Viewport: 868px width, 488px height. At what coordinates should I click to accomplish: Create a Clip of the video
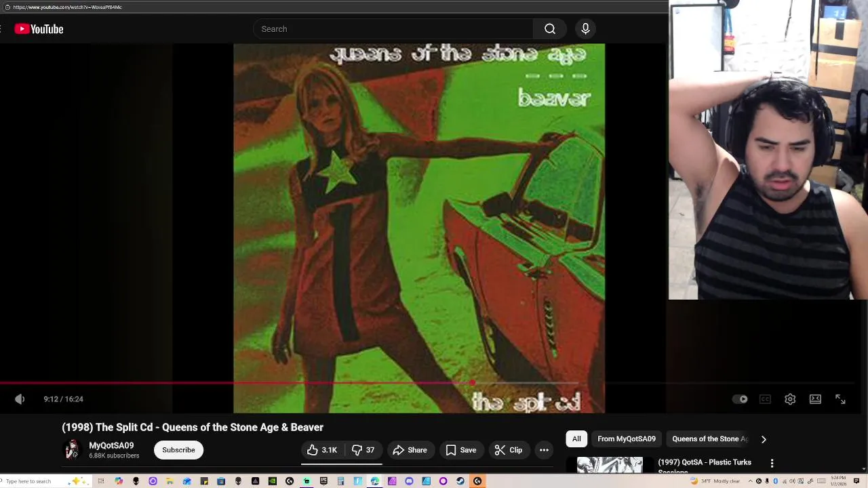(x=509, y=450)
